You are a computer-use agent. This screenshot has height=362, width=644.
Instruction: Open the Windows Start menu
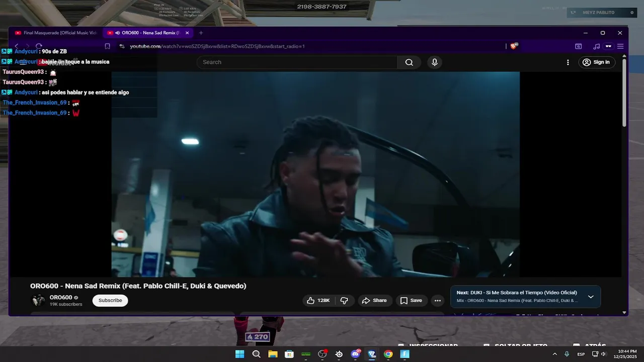click(x=239, y=354)
